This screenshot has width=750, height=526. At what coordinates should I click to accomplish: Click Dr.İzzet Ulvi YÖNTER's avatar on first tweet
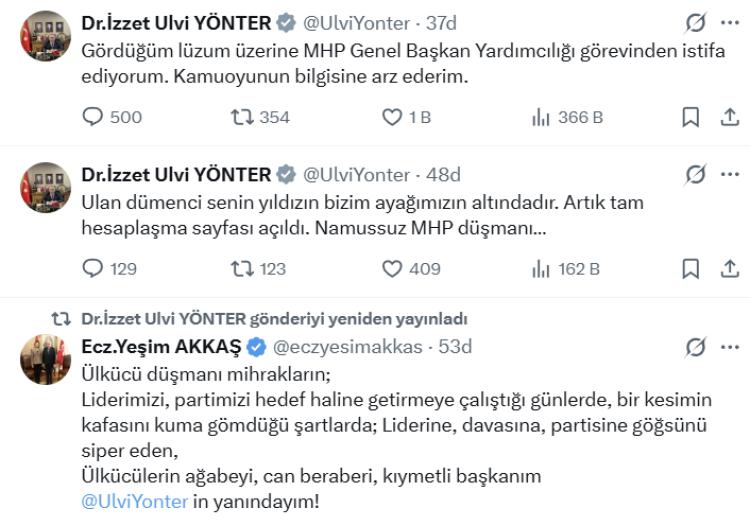click(x=46, y=36)
